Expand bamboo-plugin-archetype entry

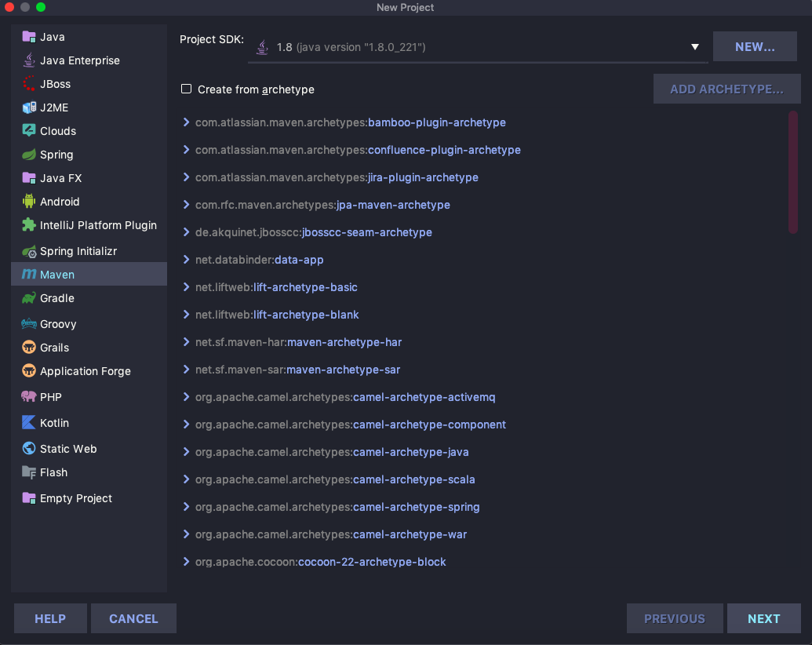(186, 122)
